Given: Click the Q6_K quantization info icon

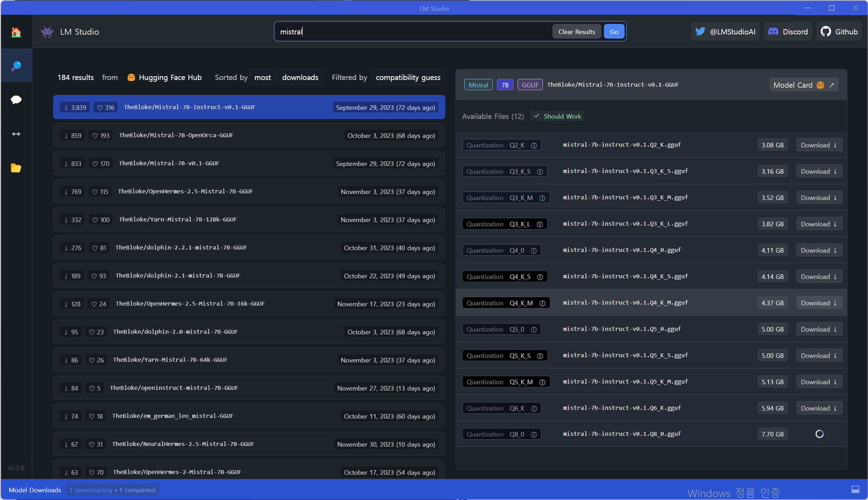Looking at the screenshot, I should coord(534,408).
